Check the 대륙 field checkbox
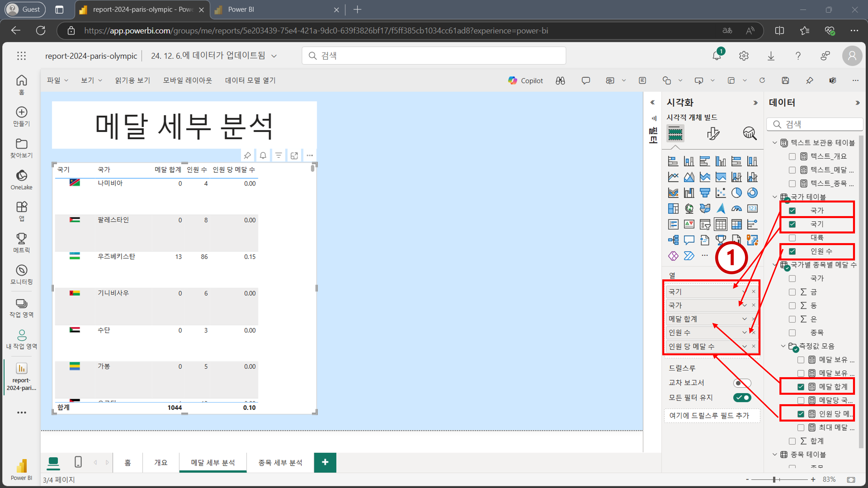 click(x=792, y=238)
